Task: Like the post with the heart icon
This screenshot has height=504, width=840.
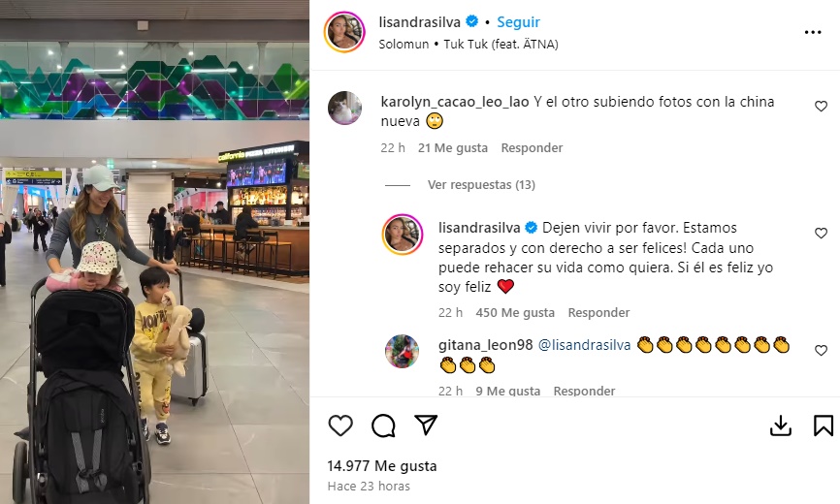Action: click(x=340, y=425)
